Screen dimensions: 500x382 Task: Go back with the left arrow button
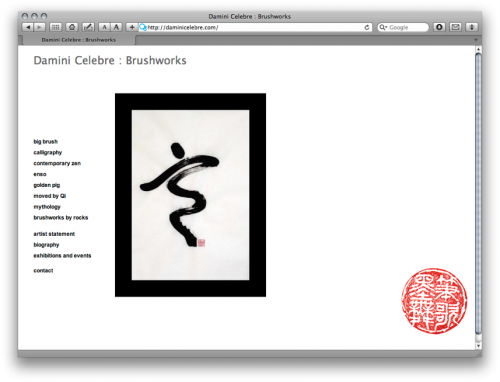pyautogui.click(x=28, y=27)
